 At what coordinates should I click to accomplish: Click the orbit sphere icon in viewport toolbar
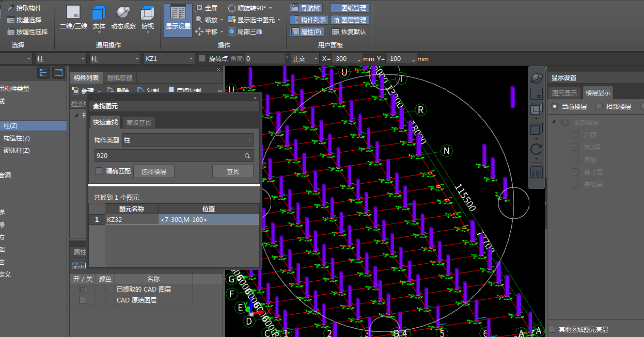pos(537,78)
